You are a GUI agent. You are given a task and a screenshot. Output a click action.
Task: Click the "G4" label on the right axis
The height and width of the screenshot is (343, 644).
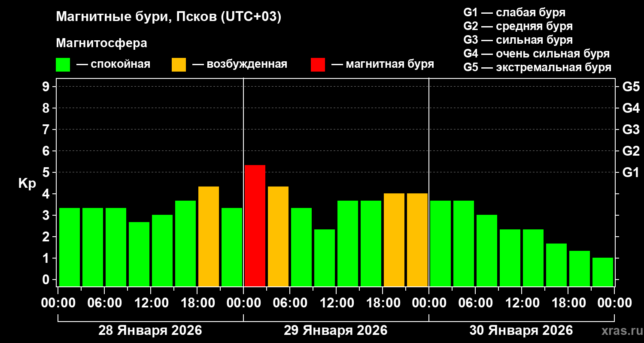pyautogui.click(x=631, y=108)
